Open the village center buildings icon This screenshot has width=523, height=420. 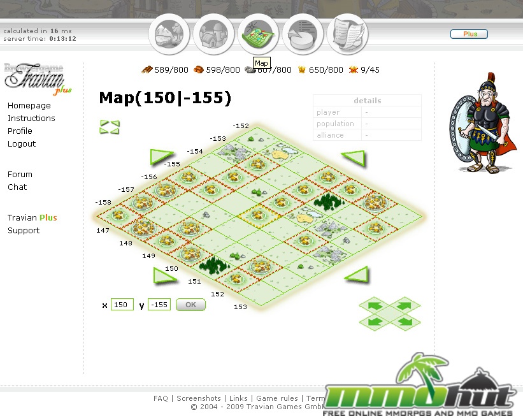[x=213, y=34]
